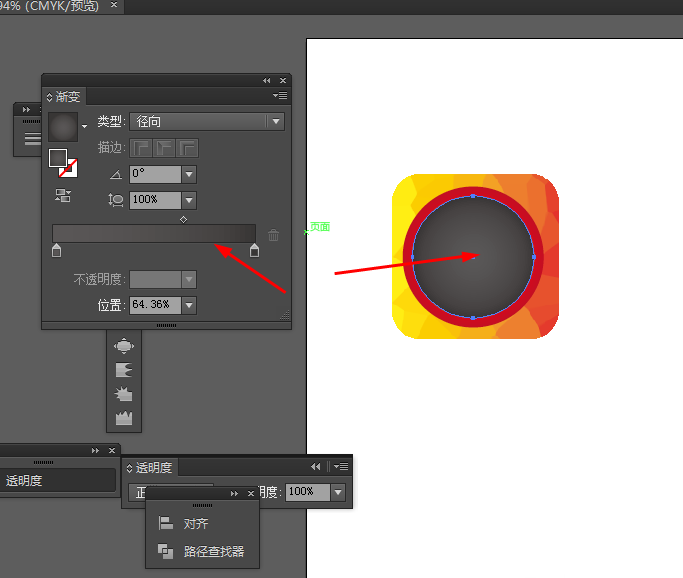Screen dimensions: 683x578
Task: Open the 路径查找器 pathfinder panel
Action: pyautogui.click(x=214, y=551)
